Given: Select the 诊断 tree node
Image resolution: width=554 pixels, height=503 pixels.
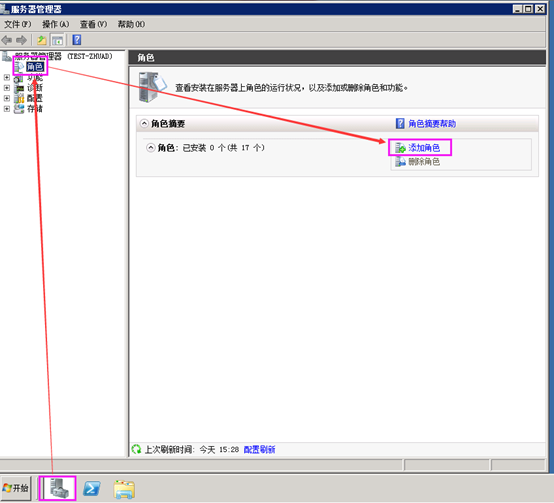Looking at the screenshot, I should point(35,88).
